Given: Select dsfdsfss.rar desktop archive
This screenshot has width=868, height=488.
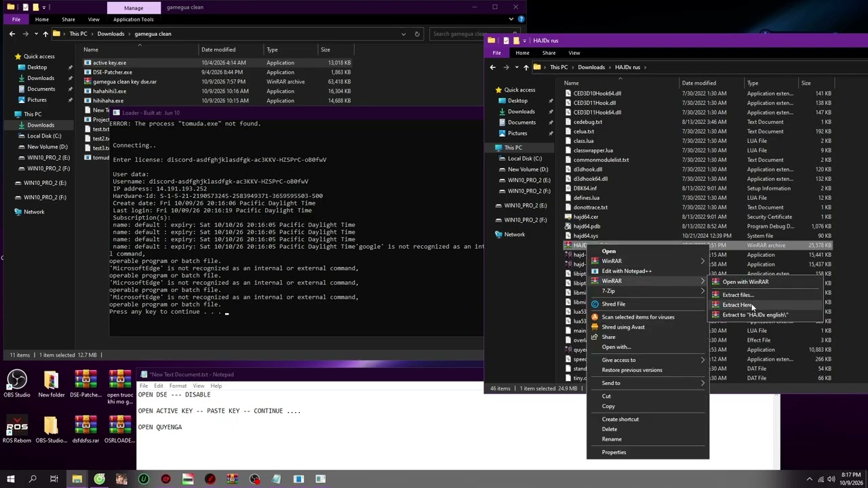Looking at the screenshot, I should coord(85,430).
